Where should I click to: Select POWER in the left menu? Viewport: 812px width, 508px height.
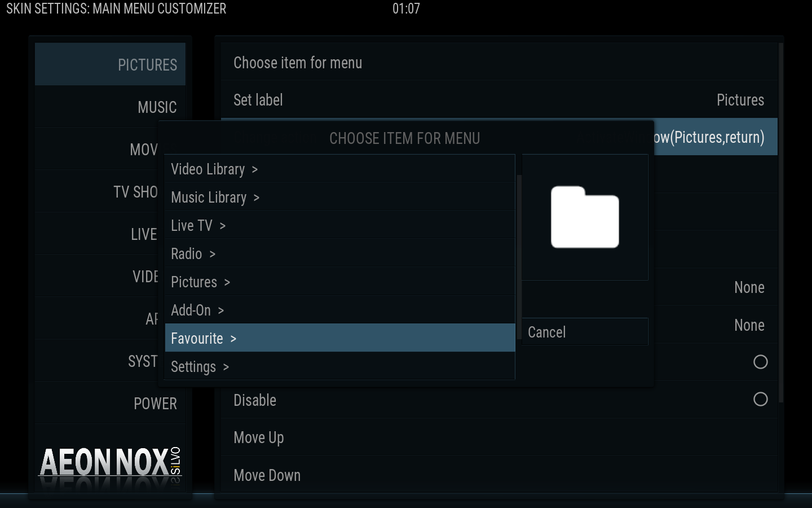[x=110, y=403]
